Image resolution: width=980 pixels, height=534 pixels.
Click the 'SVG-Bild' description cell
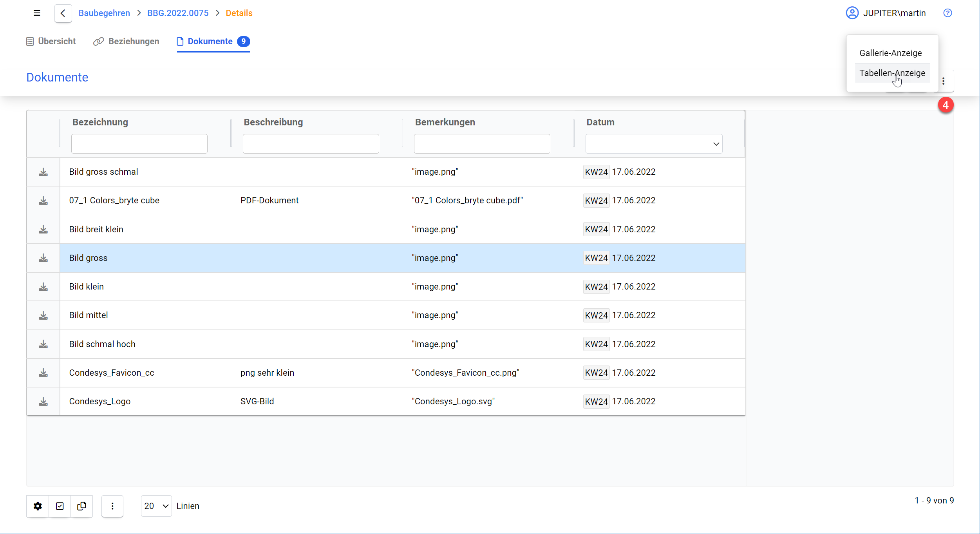pos(257,402)
